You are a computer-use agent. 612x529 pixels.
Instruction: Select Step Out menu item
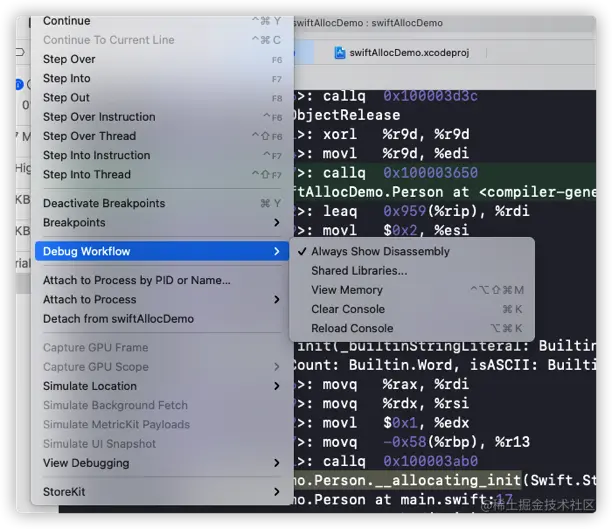pos(162,97)
